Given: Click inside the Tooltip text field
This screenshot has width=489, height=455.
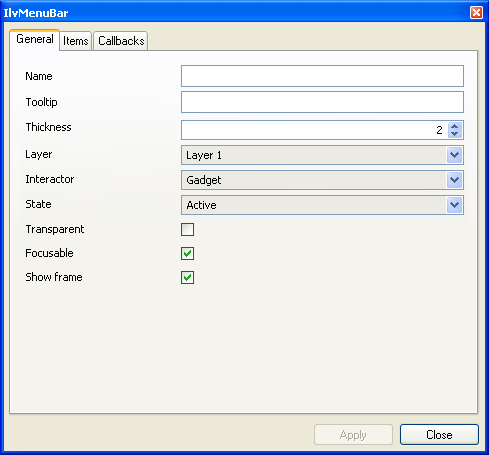Looking at the screenshot, I should (322, 102).
